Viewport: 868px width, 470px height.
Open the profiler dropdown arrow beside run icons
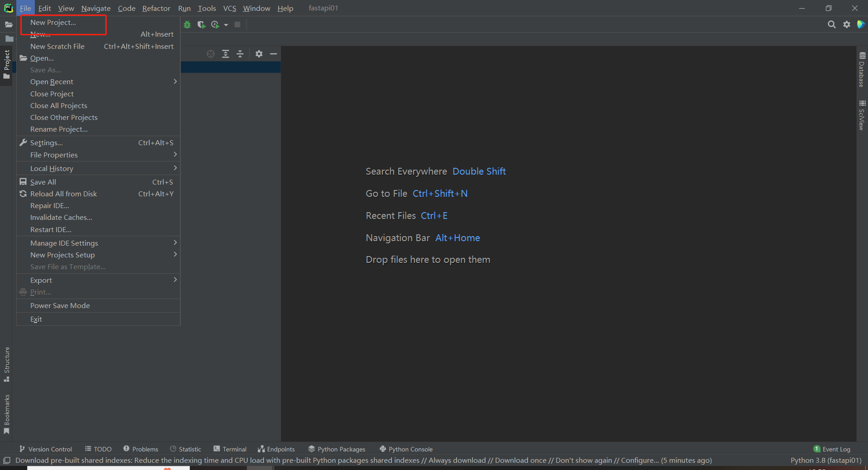(x=226, y=25)
